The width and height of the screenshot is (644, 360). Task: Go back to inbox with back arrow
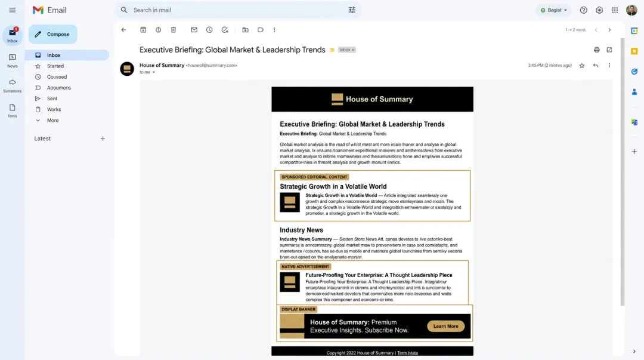pyautogui.click(x=123, y=30)
